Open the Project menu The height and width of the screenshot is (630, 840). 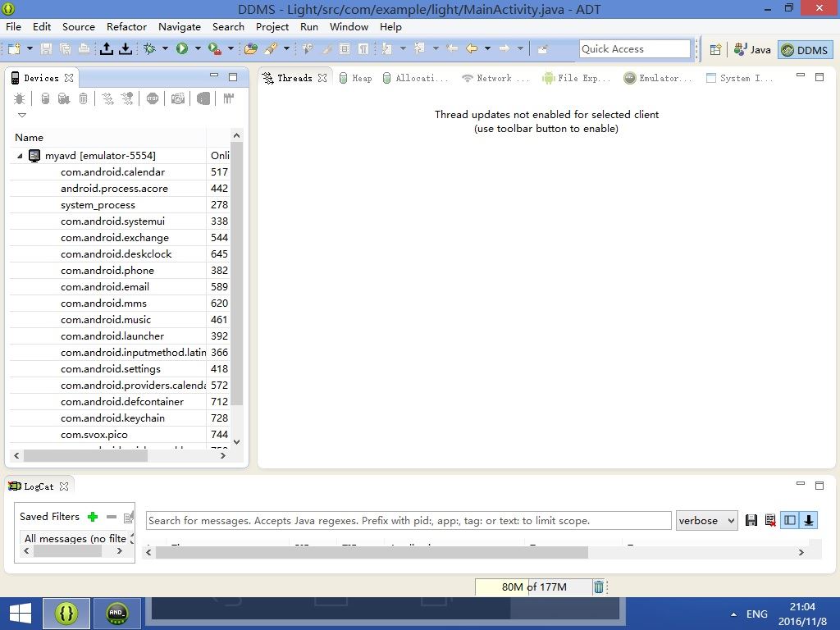(x=272, y=27)
